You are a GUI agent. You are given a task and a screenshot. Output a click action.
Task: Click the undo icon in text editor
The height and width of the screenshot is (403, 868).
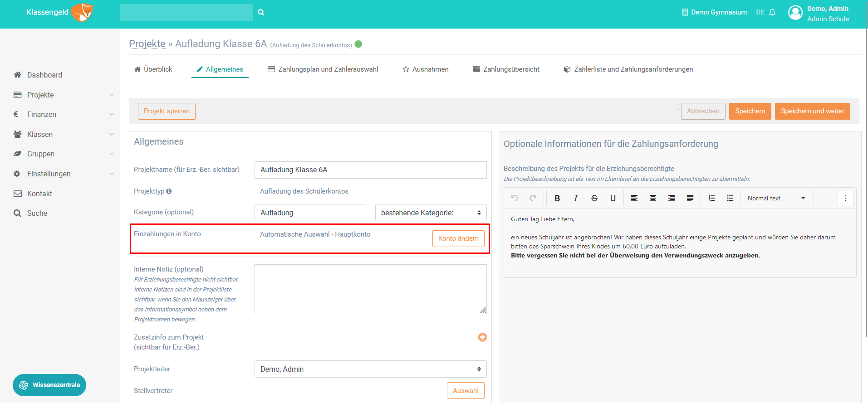point(515,198)
